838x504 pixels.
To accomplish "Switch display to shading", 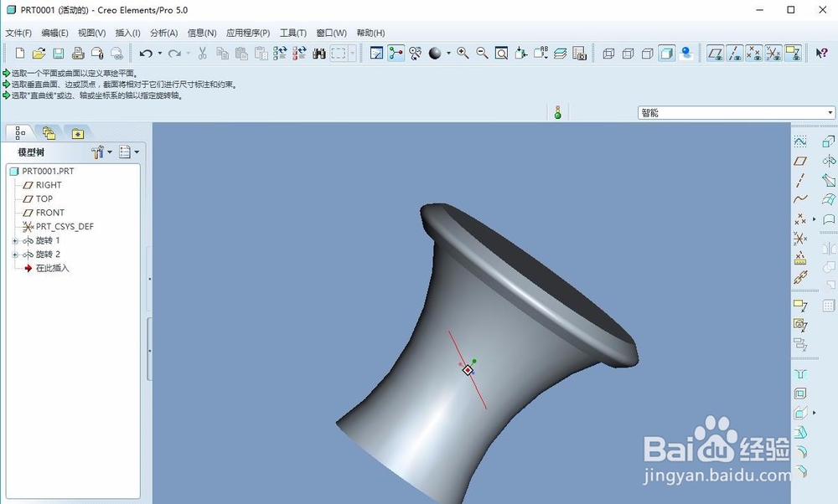I will click(666, 54).
